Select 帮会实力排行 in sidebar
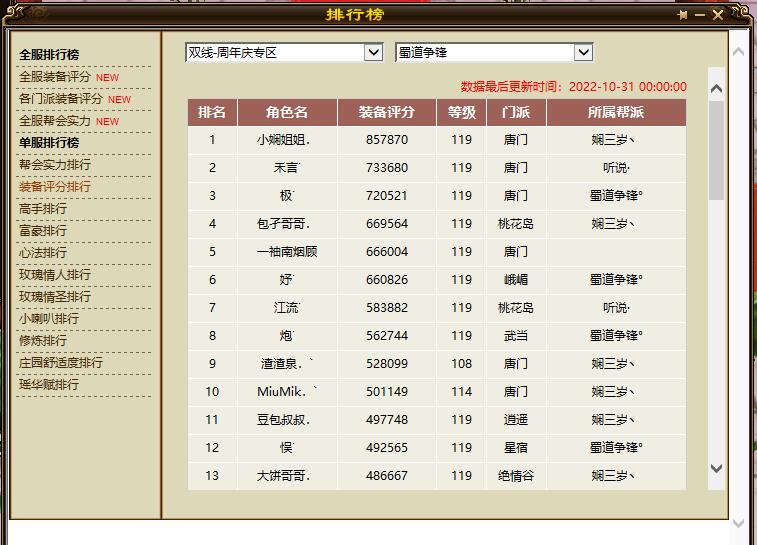Image resolution: width=757 pixels, height=545 pixels. (55, 165)
